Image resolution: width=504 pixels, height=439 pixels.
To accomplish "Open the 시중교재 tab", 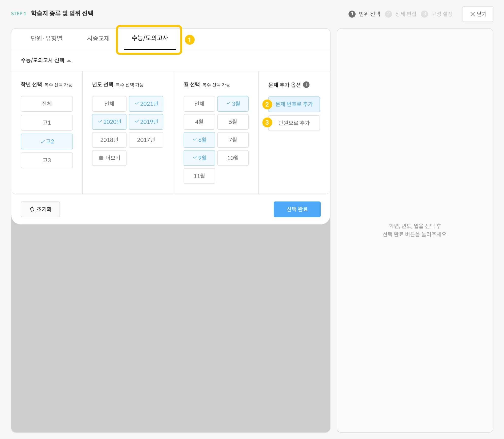I will click(x=98, y=38).
